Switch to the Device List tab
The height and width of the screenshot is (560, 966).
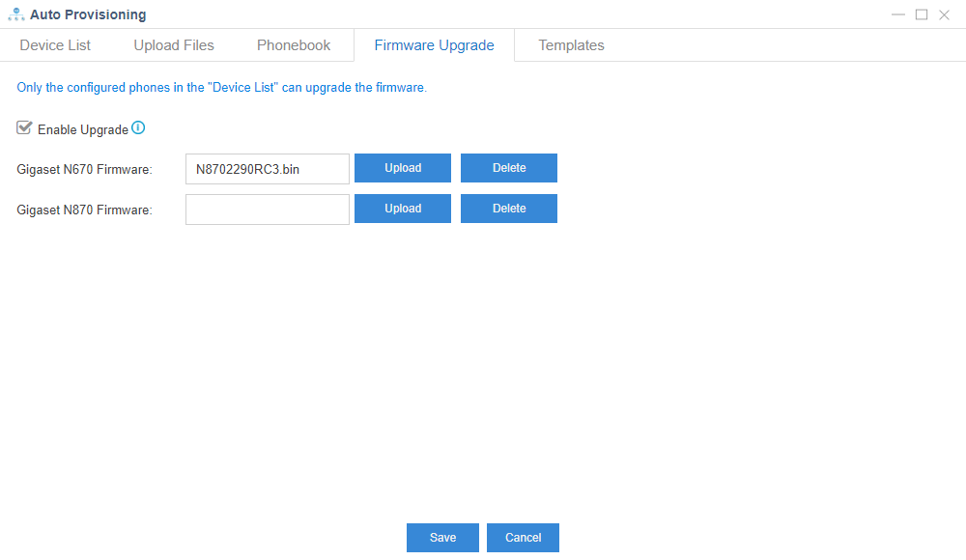coord(55,45)
